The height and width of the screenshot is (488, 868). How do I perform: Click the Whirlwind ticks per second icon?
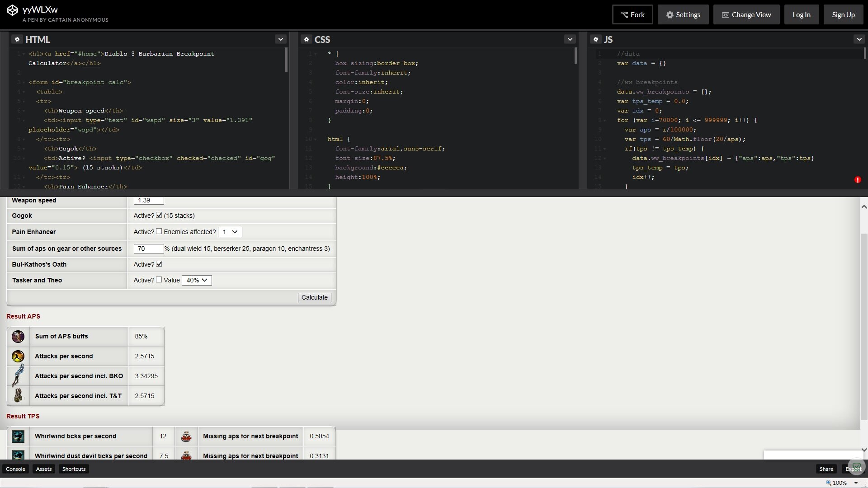[18, 436]
